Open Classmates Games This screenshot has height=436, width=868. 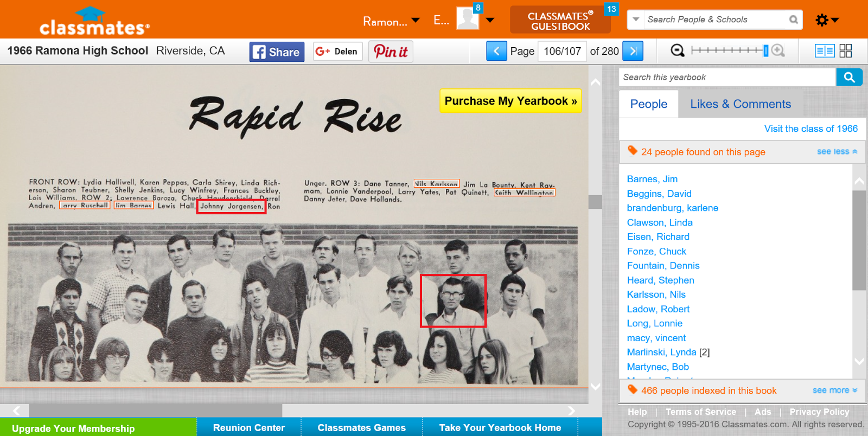pyautogui.click(x=362, y=427)
